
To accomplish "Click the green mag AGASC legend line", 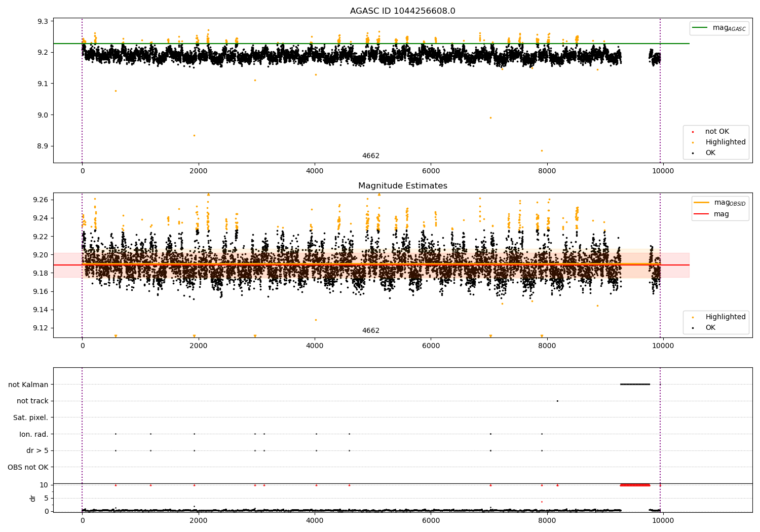I will pos(701,28).
